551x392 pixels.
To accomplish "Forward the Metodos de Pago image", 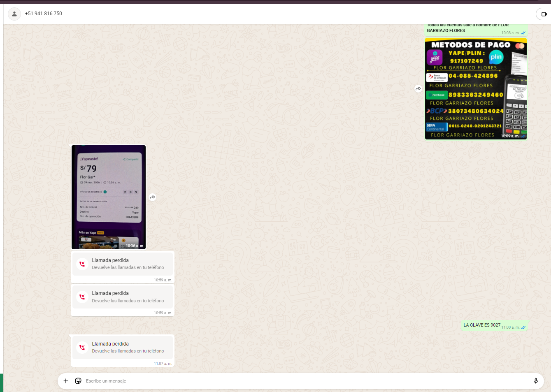I will coord(418,88).
